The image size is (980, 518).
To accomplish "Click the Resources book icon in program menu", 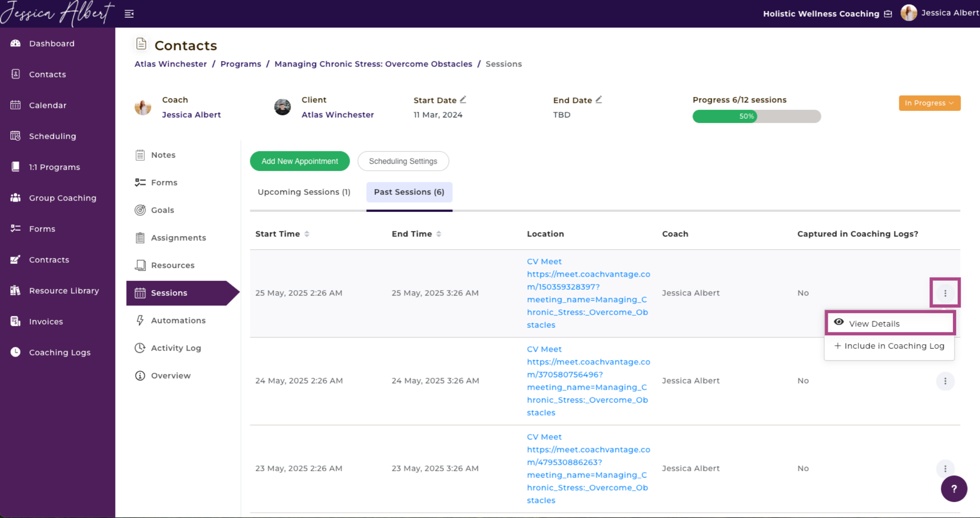I will coord(140,265).
